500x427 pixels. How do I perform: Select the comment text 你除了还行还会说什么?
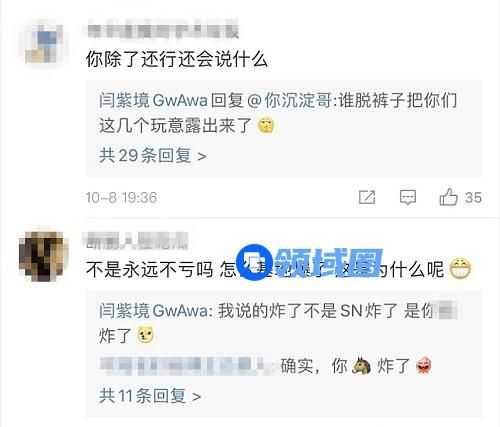(177, 59)
